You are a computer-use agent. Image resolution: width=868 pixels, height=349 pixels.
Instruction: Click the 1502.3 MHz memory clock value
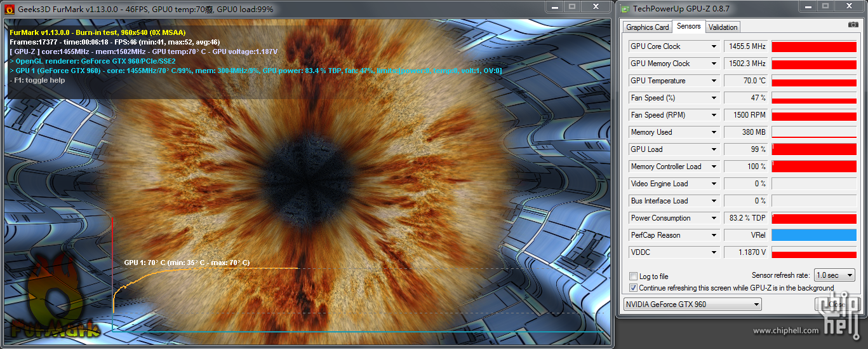coord(746,64)
